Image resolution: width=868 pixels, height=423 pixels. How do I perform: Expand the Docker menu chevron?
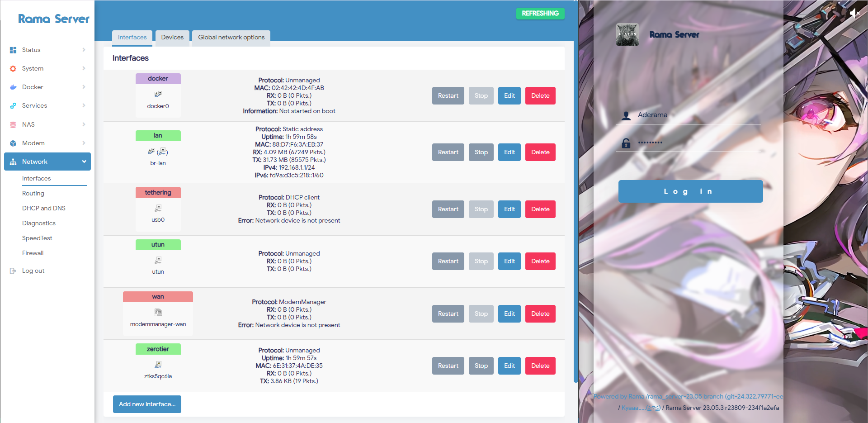coord(84,87)
